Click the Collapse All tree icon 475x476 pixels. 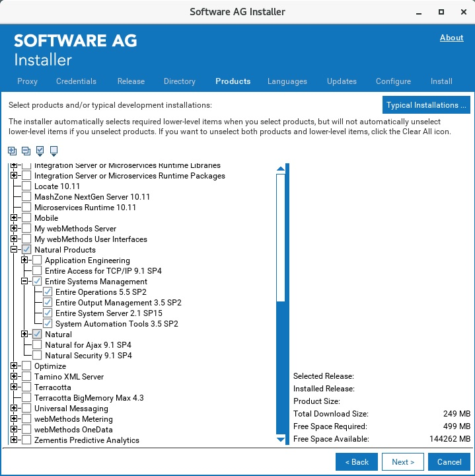point(26,151)
